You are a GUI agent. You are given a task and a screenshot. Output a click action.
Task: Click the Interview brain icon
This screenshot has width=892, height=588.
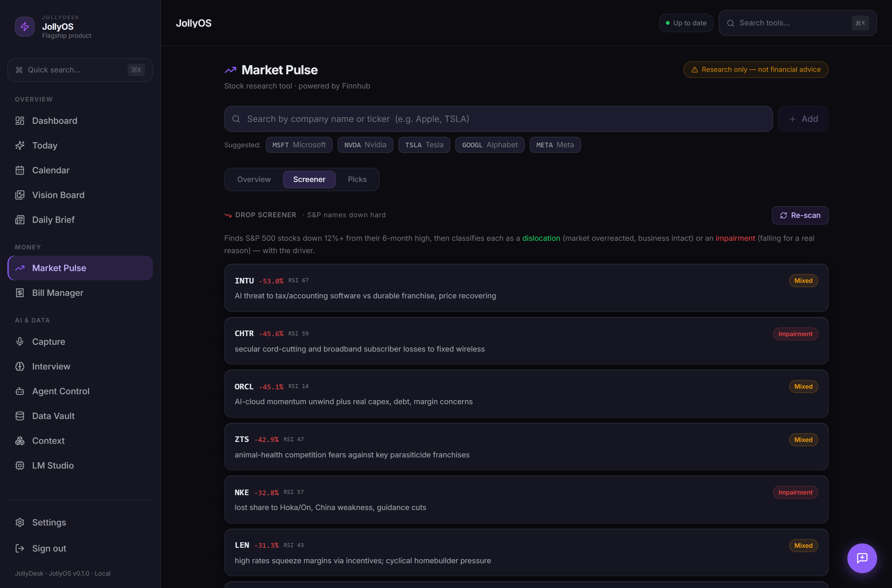point(20,366)
